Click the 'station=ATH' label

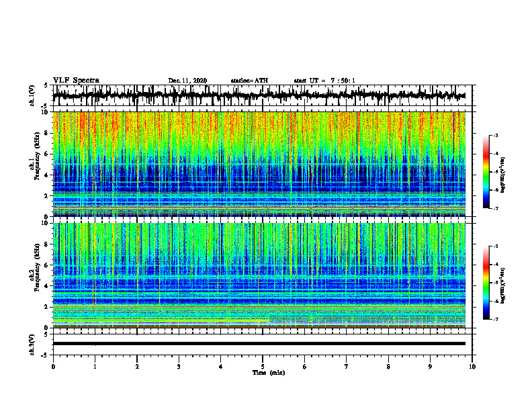tap(249, 81)
